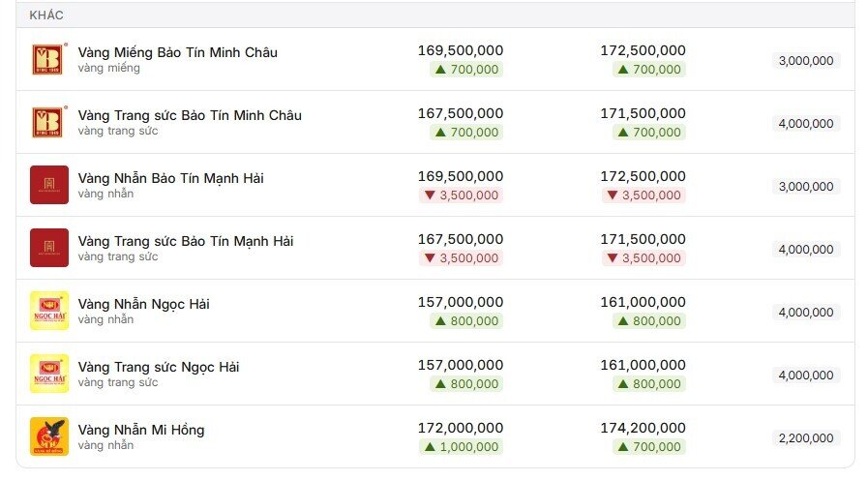
Task: Click the Bảo Tín Minh Châu logo beside Vàng Trang sức
Action: click(49, 122)
